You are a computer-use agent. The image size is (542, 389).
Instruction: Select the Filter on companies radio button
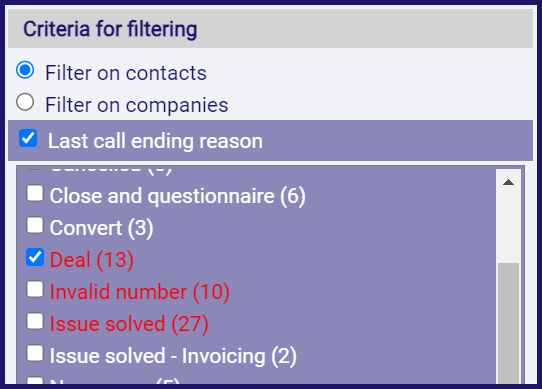click(25, 102)
